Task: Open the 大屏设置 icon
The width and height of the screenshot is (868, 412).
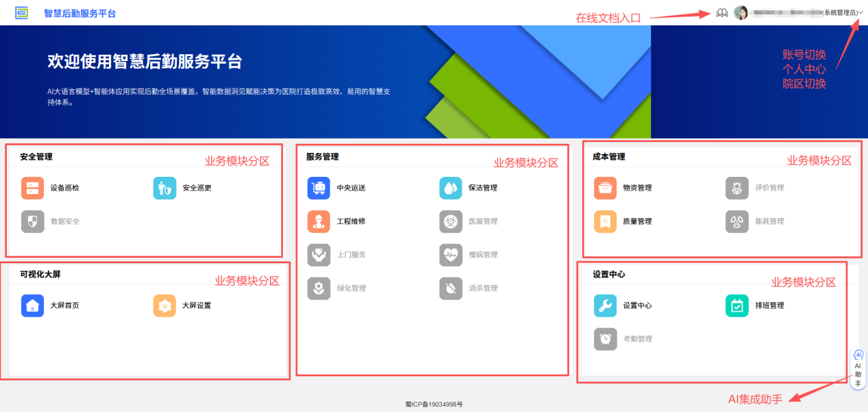Action: click(x=164, y=305)
